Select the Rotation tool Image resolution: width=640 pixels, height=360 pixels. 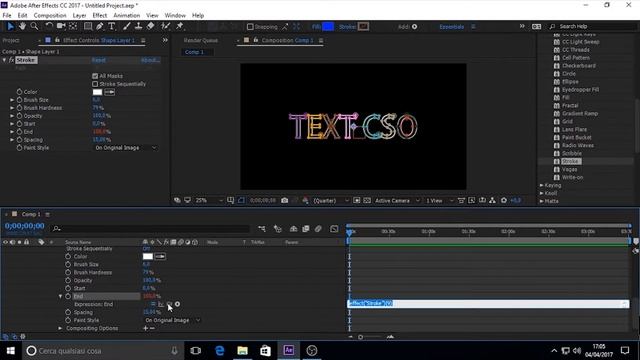(49, 27)
